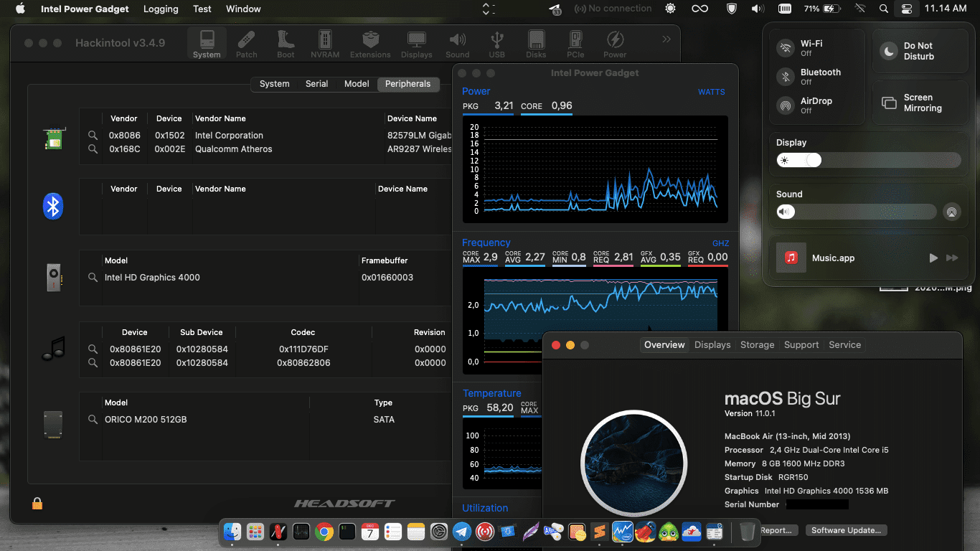Switch to Support tab in About This Mac
The width and height of the screenshot is (980, 551).
[x=801, y=345]
